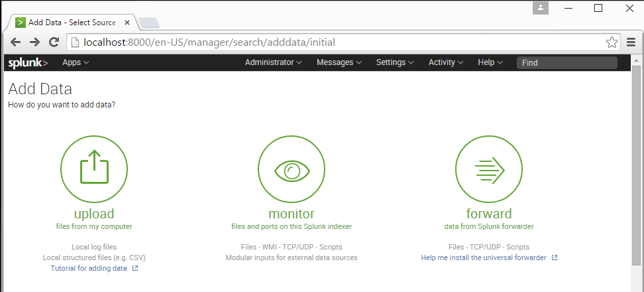This screenshot has width=644, height=292.
Task: Click 'files and ports on this Splunk indexer'
Action: [292, 226]
